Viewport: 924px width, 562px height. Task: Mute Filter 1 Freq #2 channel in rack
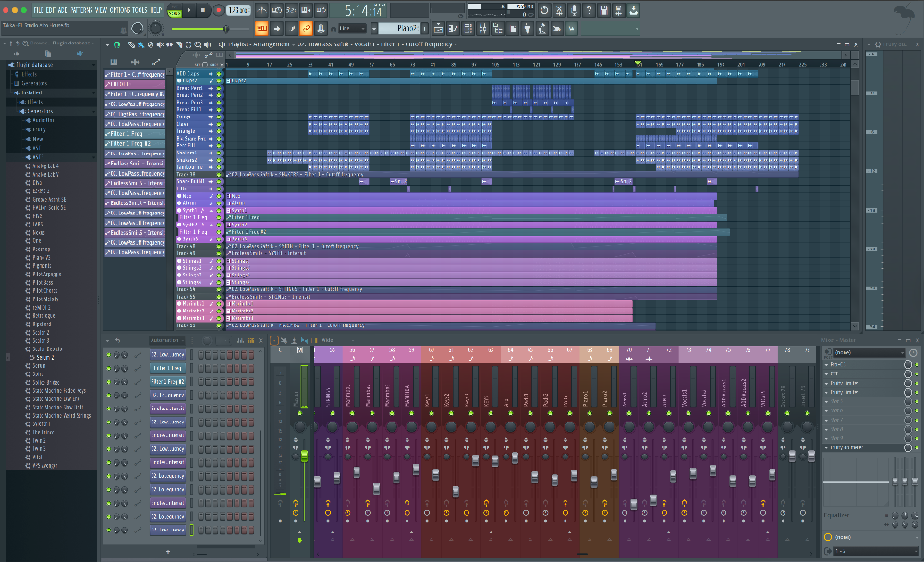coord(108,382)
